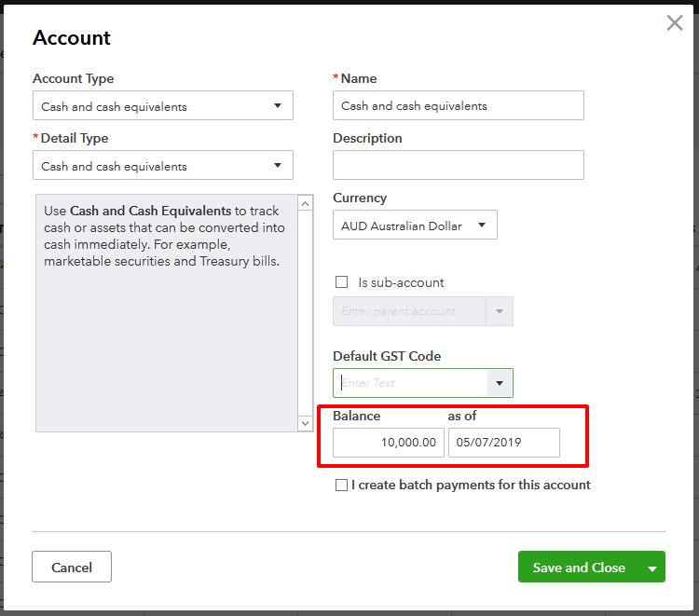
Task: Close the Account dialog with X icon
Action: point(675,23)
